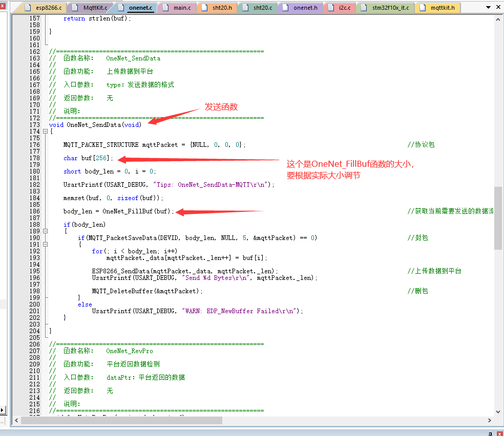Screen dimensions: 504x436
Task: Close the active editor tab with X
Action: (498, 7)
